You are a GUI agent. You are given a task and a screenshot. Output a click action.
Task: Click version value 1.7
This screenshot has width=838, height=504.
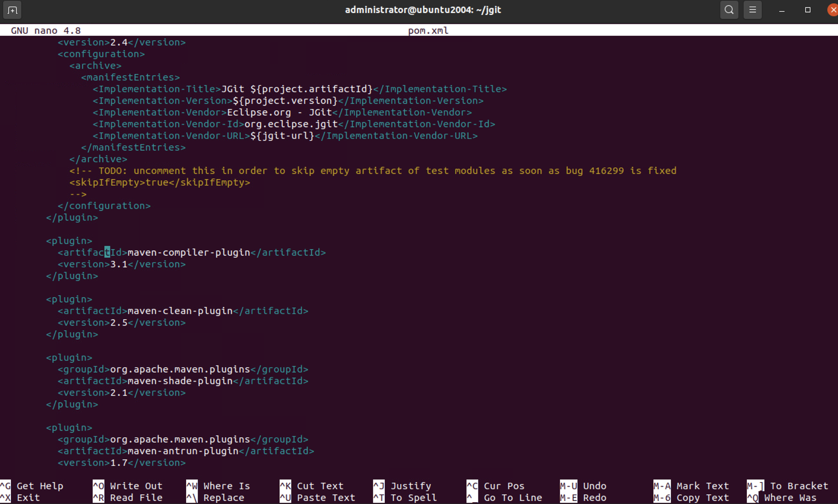pos(119,462)
